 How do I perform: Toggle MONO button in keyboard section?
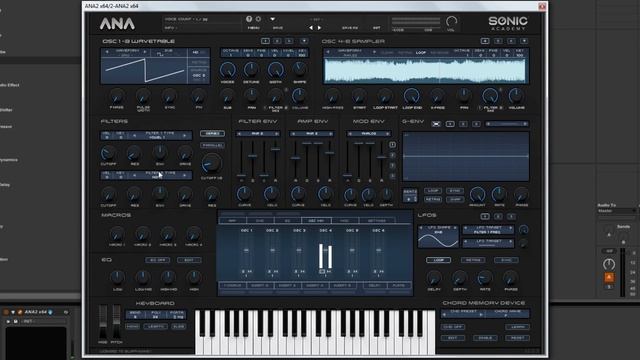tap(133, 327)
